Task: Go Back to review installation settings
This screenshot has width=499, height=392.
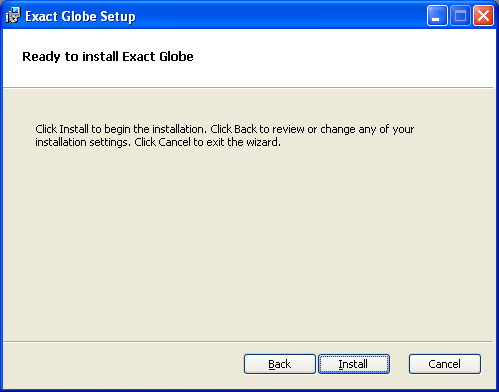Action: pos(280,364)
